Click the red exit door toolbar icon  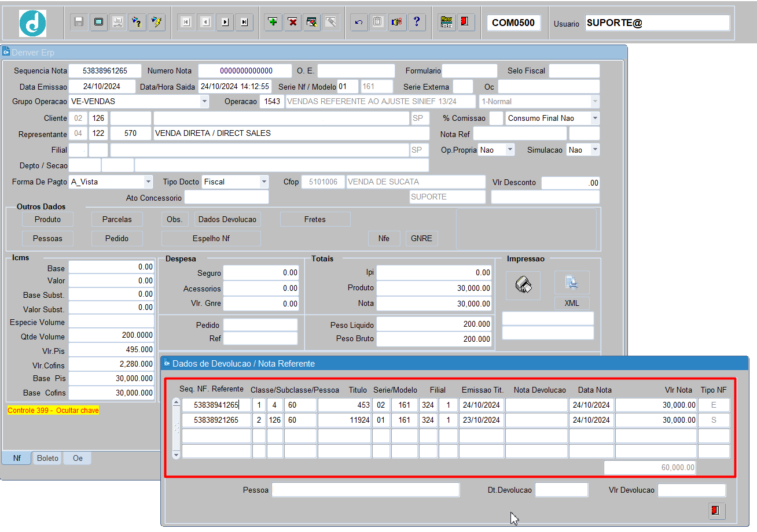tap(465, 23)
